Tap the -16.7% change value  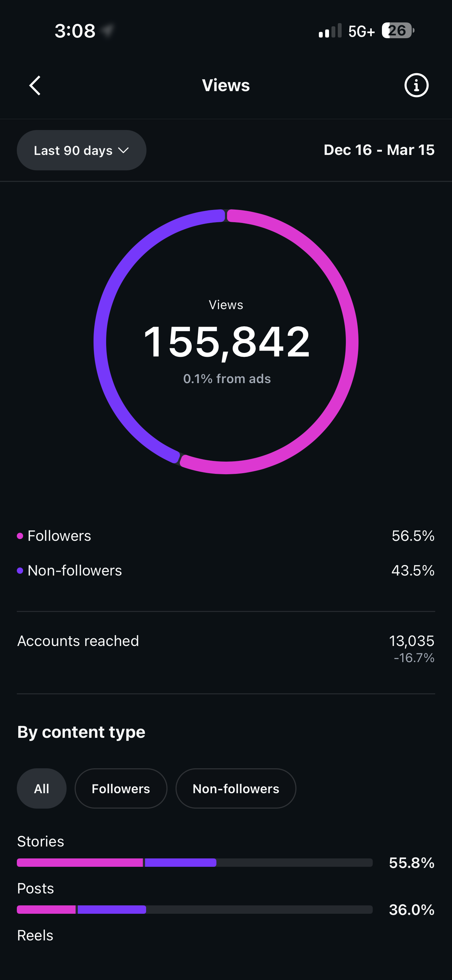(x=414, y=658)
